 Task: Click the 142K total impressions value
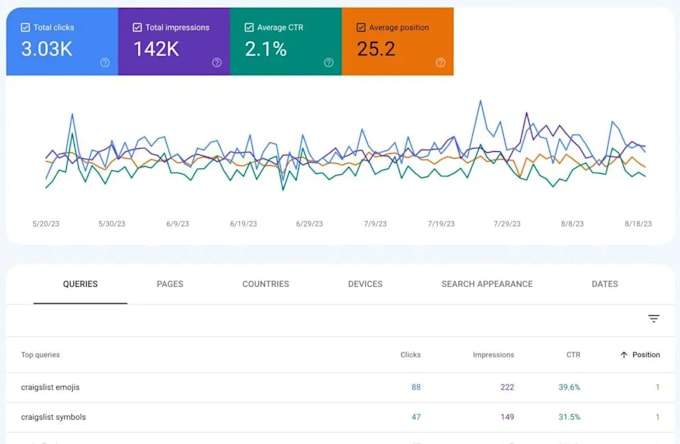click(156, 49)
